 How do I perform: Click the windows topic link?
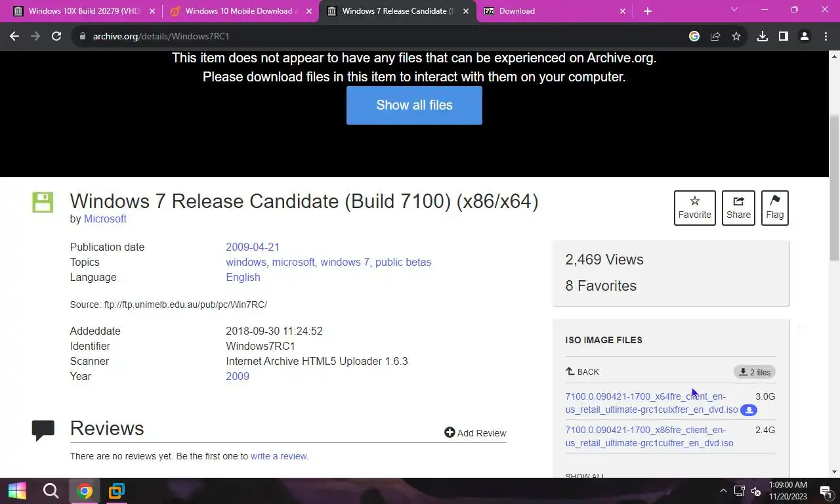tap(246, 262)
